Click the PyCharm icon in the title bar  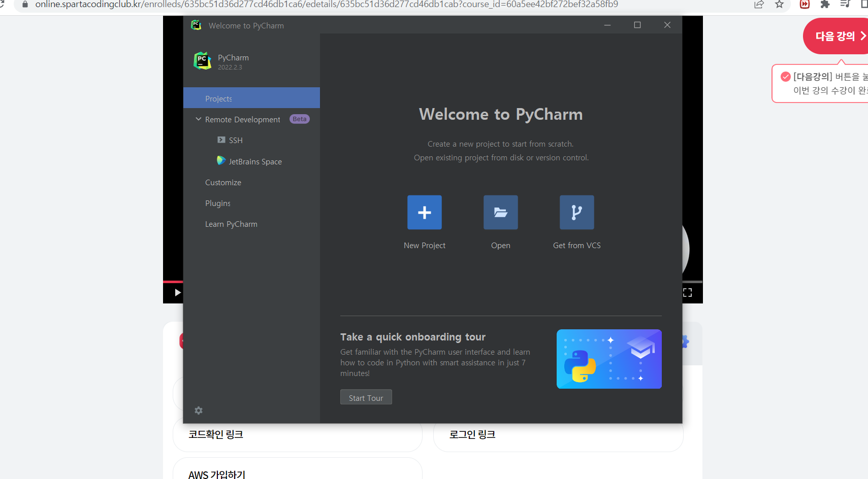point(196,25)
